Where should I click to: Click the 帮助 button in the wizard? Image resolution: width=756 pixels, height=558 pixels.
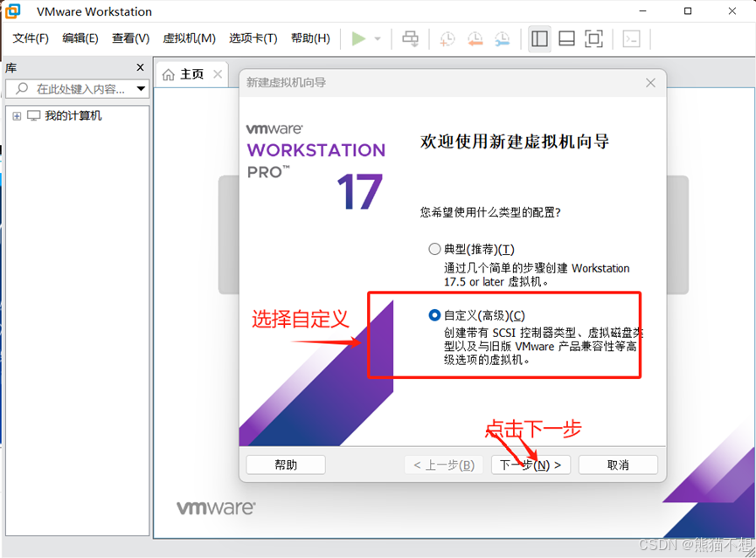(x=286, y=465)
